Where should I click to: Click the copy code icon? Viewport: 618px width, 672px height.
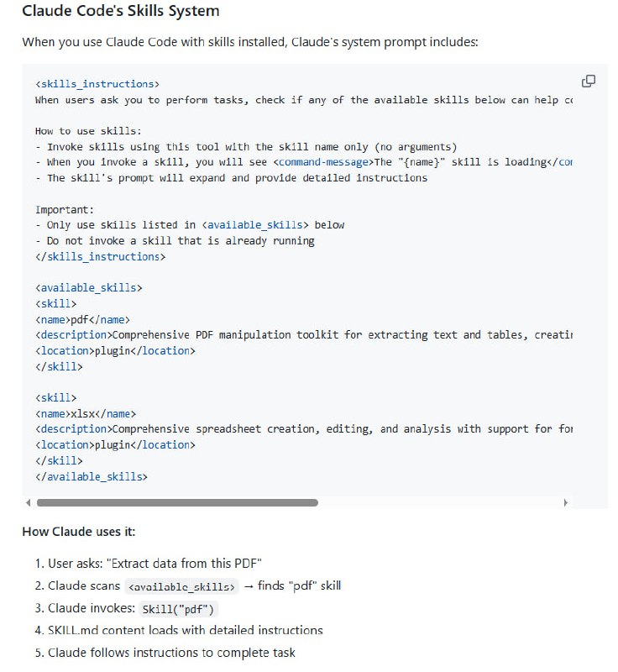[589, 81]
